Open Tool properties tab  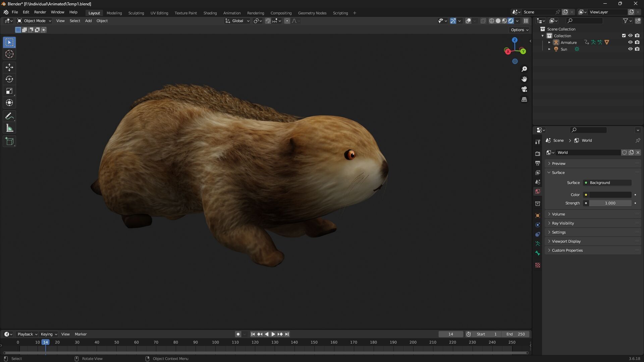(x=538, y=142)
